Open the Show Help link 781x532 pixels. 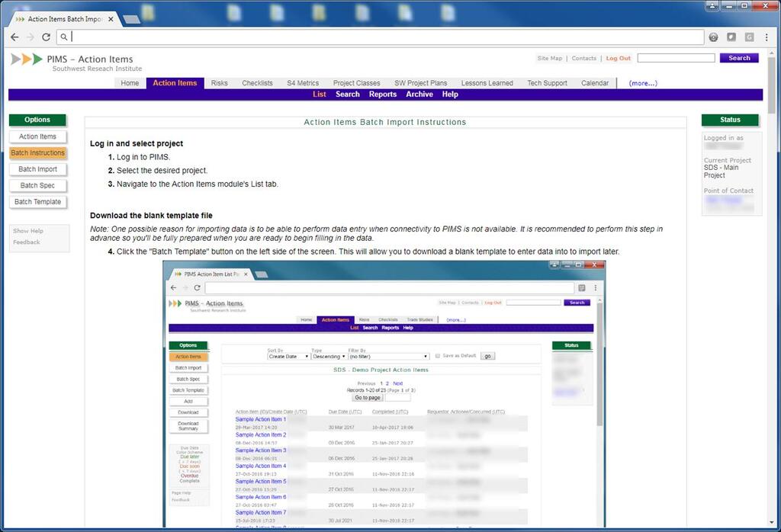point(28,231)
